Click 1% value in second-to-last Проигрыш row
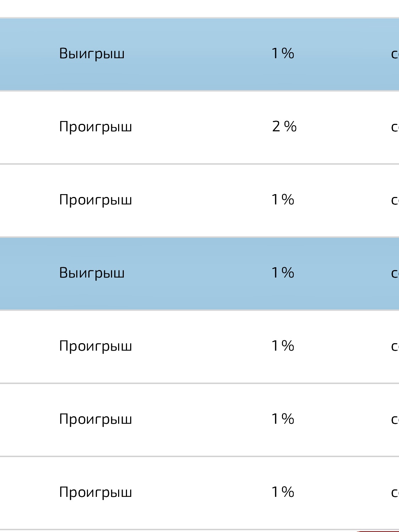 [283, 419]
